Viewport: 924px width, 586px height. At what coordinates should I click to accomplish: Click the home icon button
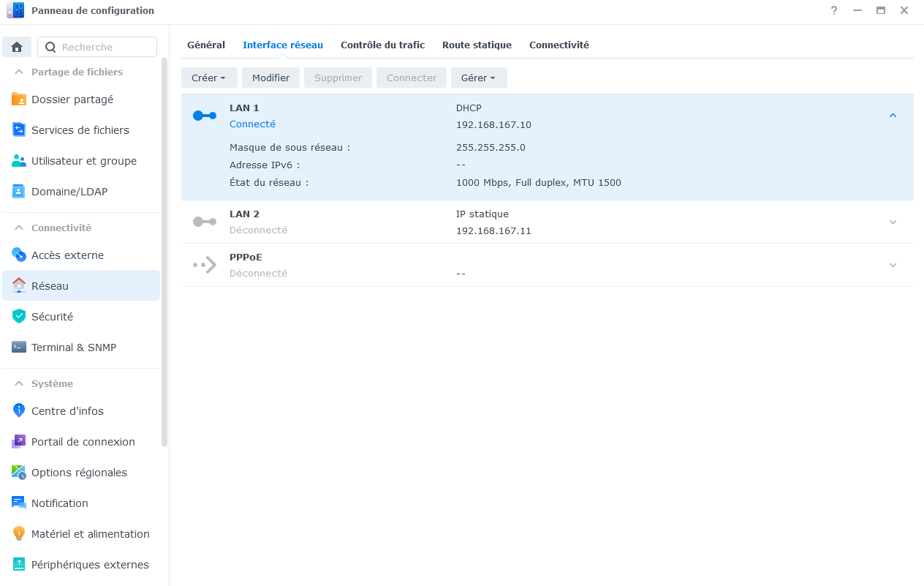(17, 47)
